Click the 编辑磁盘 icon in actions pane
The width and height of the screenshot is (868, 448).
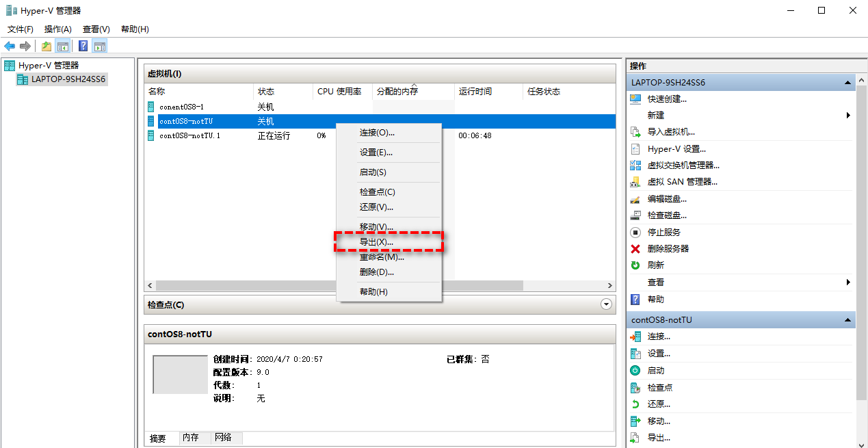[635, 199]
